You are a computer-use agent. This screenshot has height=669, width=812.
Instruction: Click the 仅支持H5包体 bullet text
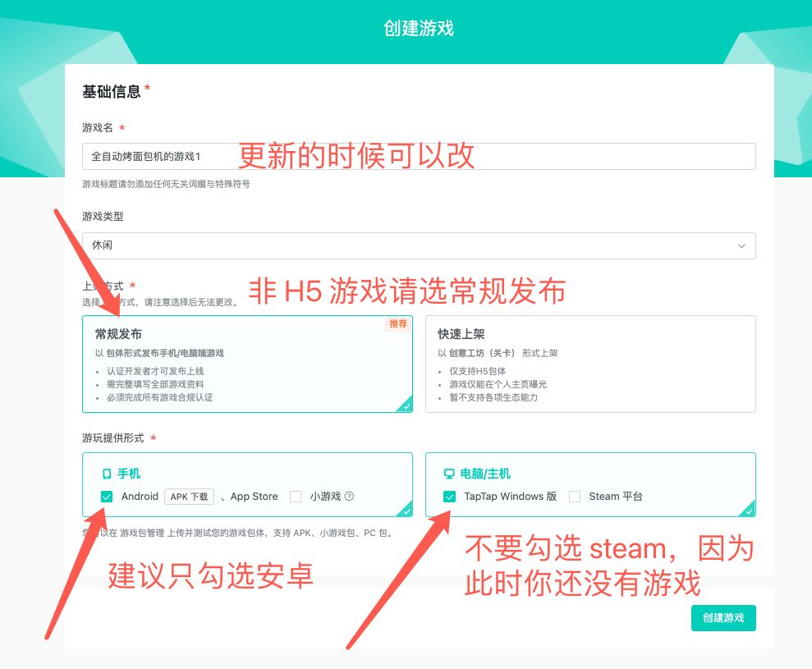tap(478, 371)
